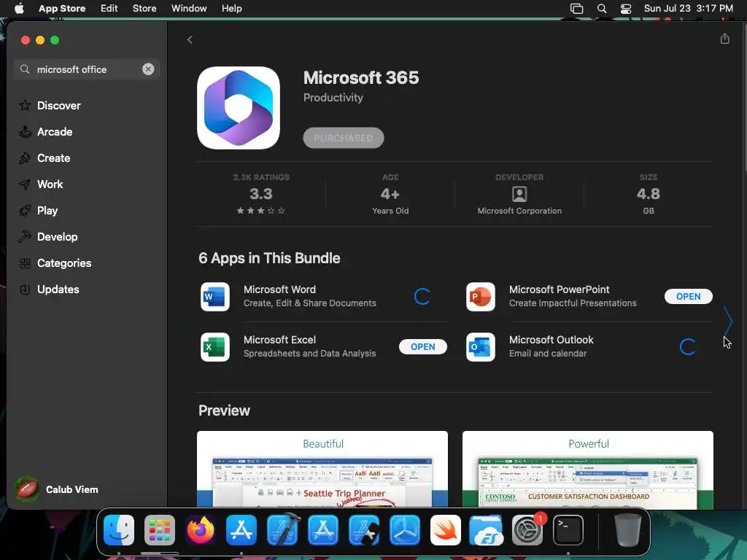Click the Microsoft Word title text
The image size is (747, 560).
(x=279, y=289)
